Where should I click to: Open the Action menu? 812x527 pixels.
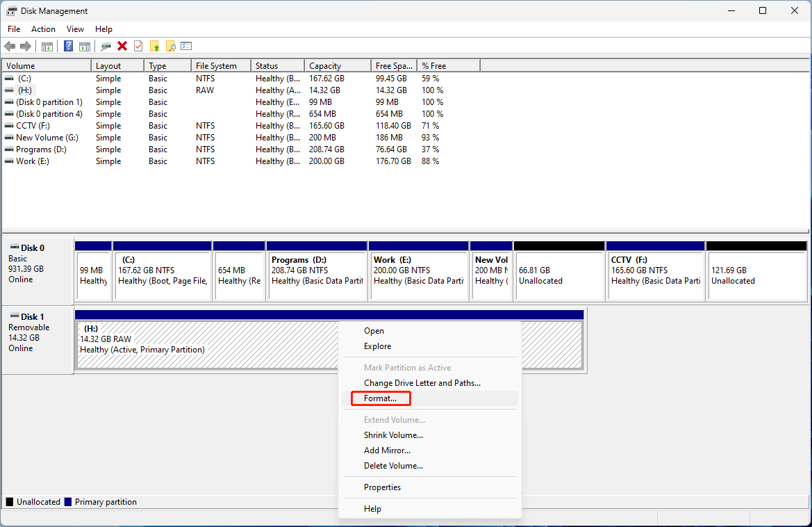43,29
